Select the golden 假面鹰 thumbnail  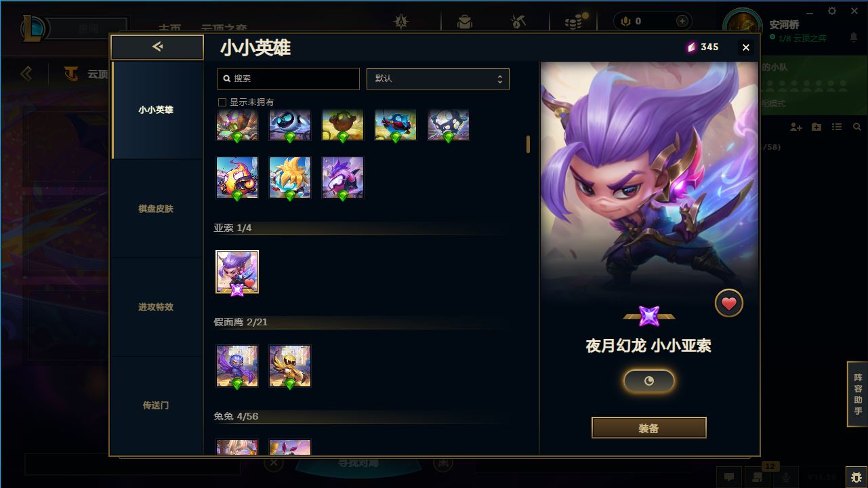290,366
